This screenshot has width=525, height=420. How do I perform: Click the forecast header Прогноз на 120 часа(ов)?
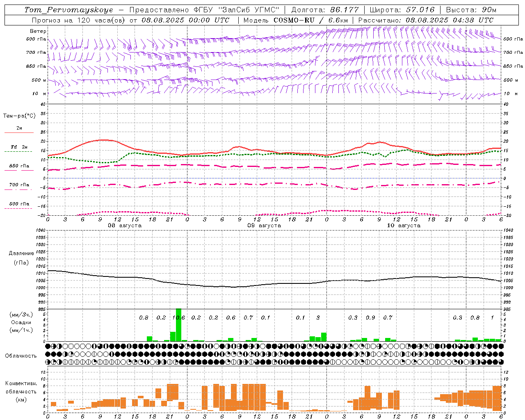point(79,20)
